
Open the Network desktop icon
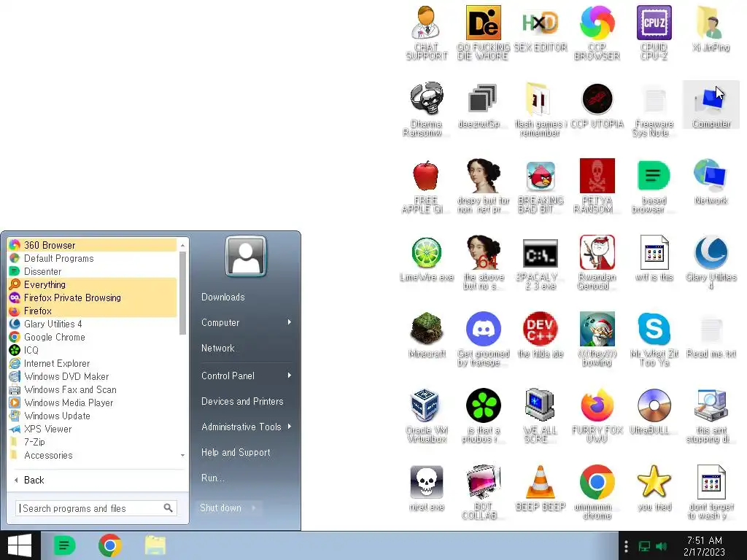711,182
